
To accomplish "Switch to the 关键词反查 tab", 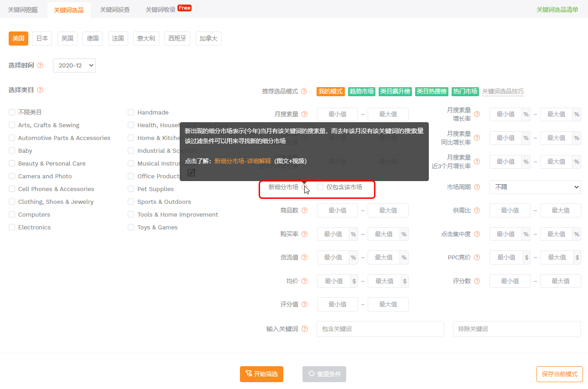I will tap(115, 10).
